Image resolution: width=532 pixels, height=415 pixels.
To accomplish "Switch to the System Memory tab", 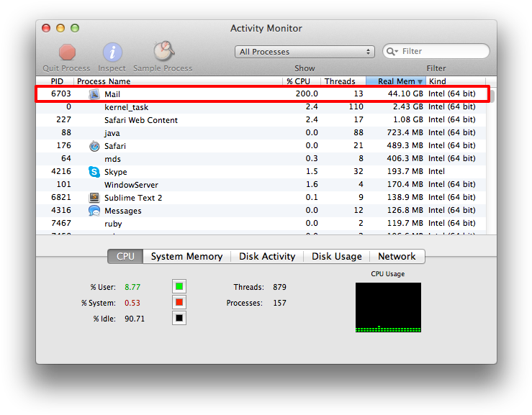I will click(186, 256).
